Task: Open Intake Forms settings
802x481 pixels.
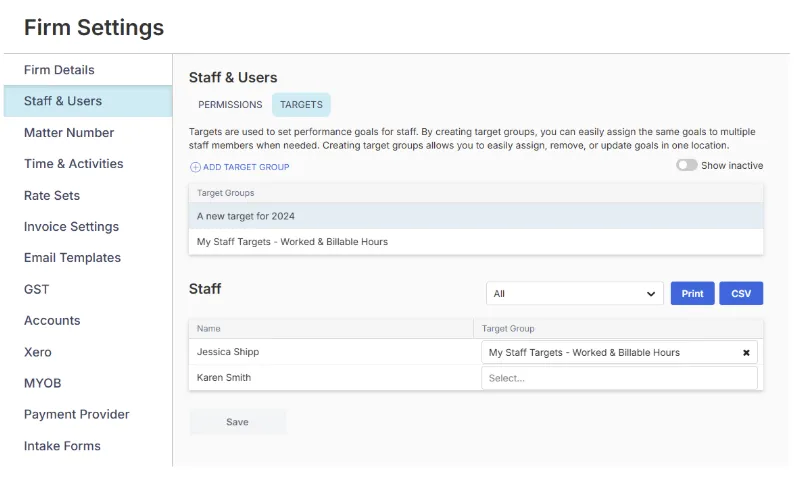Action: coord(88,446)
